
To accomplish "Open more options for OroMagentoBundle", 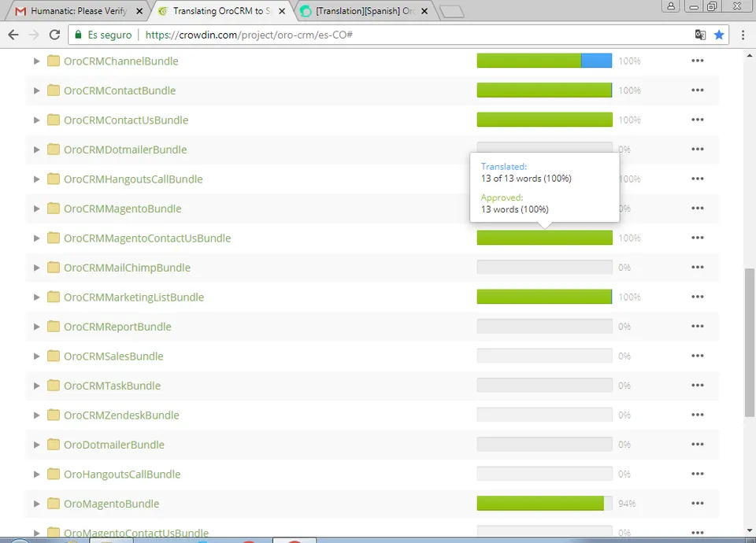I will (x=697, y=503).
